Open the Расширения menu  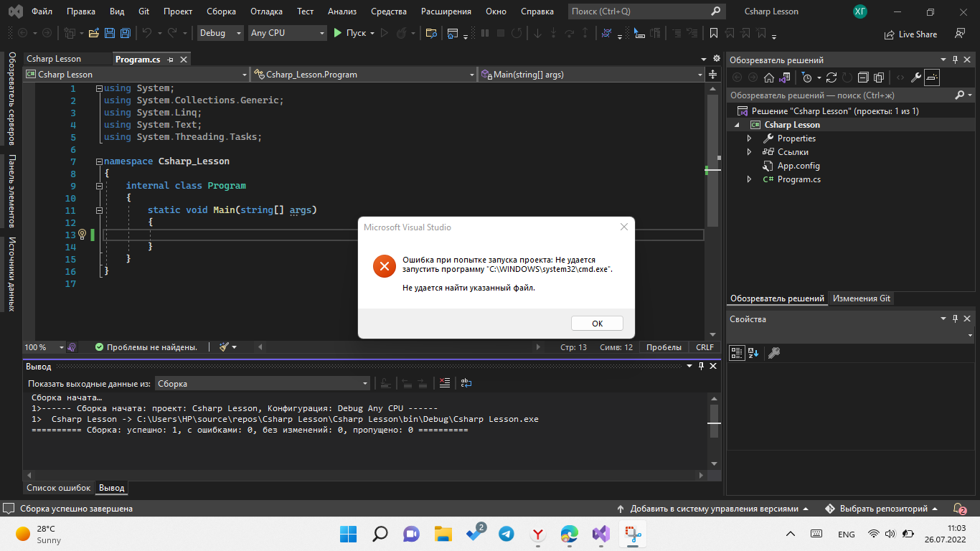point(446,11)
